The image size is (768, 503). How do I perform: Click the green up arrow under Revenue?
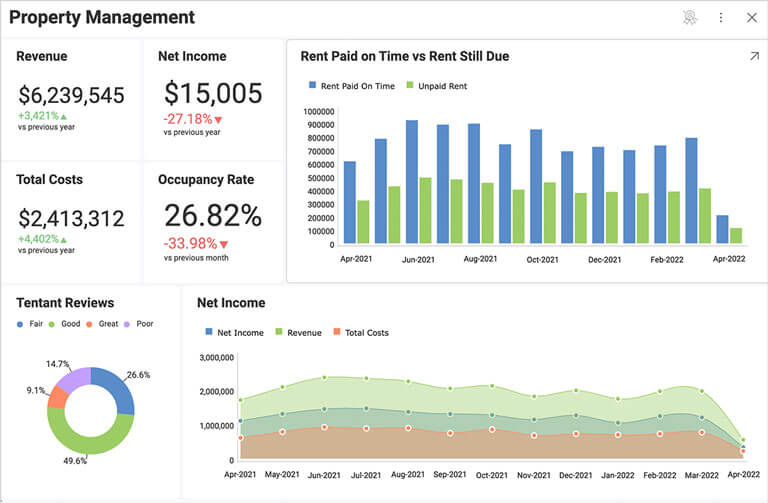pos(63,116)
